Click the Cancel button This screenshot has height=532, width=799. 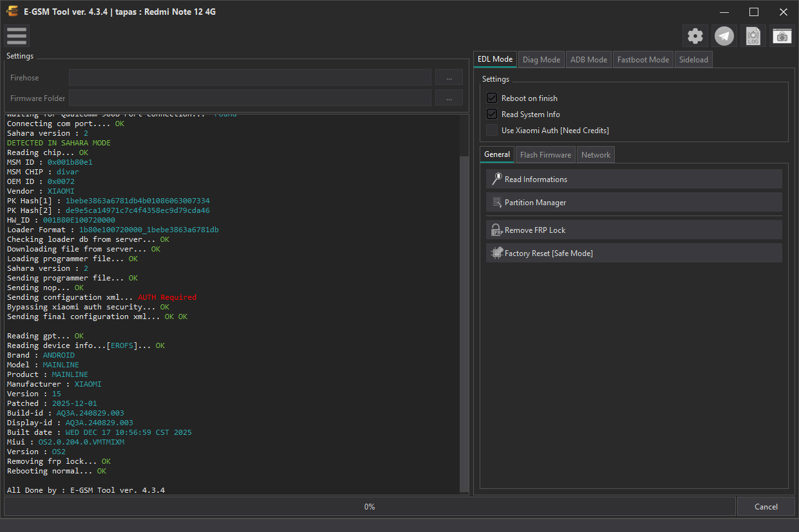point(766,506)
